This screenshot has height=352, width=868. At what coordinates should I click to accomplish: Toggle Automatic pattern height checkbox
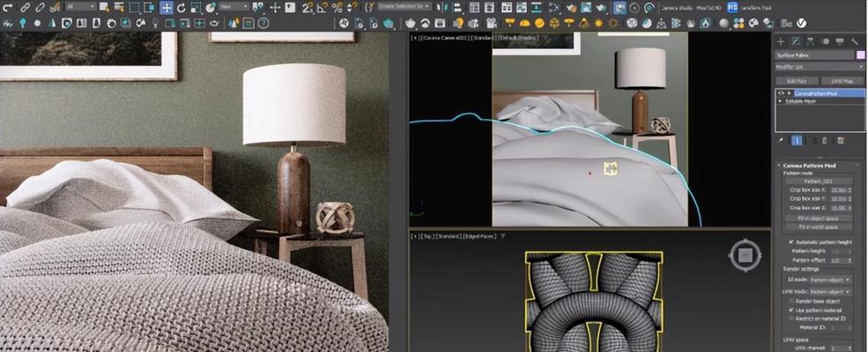coord(791,242)
